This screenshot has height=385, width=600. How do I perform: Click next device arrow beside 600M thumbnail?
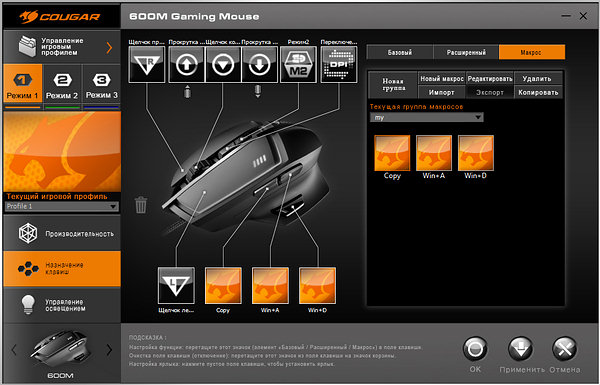[x=109, y=349]
